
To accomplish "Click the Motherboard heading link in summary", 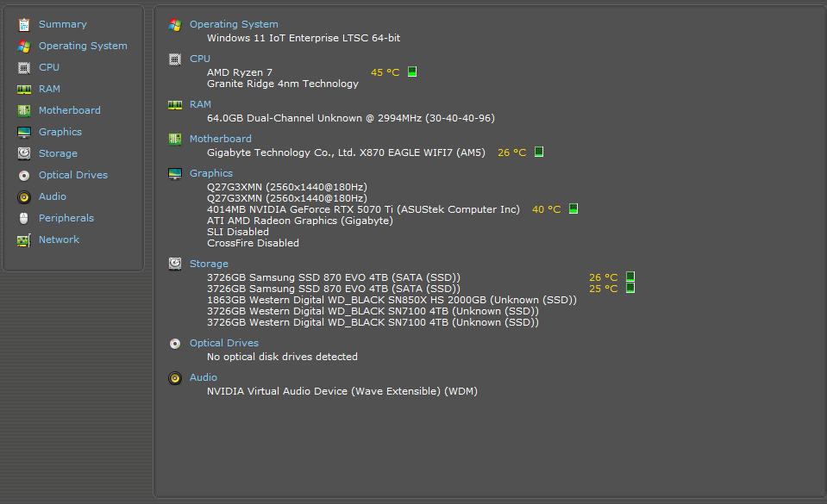I will [221, 140].
